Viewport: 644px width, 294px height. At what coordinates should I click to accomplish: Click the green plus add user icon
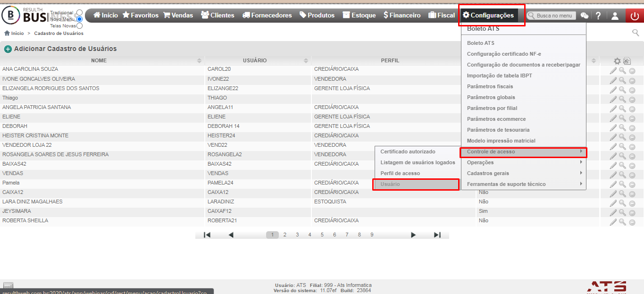pos(8,49)
